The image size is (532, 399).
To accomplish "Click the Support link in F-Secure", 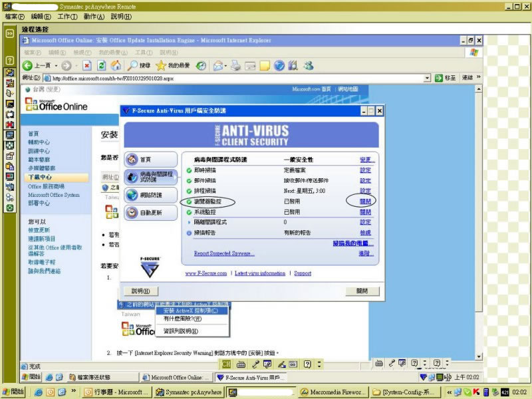I will coord(303,273).
